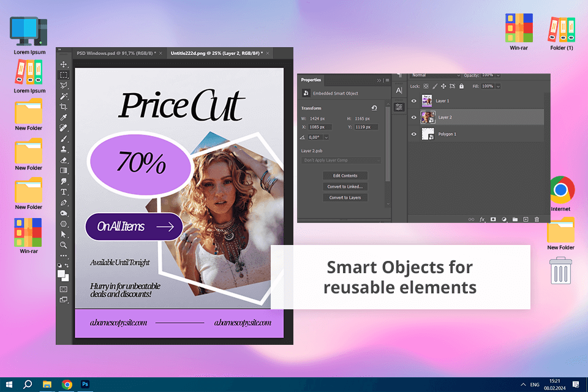Click Convert to Linked button
Viewport: 588px width, 392px height.
(345, 186)
